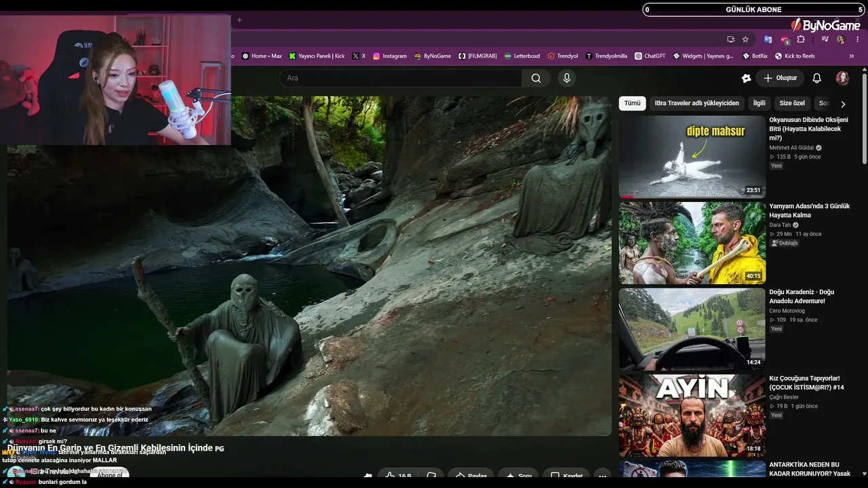The width and height of the screenshot is (868, 488).
Task: Open the AYİN video thumbnail
Action: [692, 415]
